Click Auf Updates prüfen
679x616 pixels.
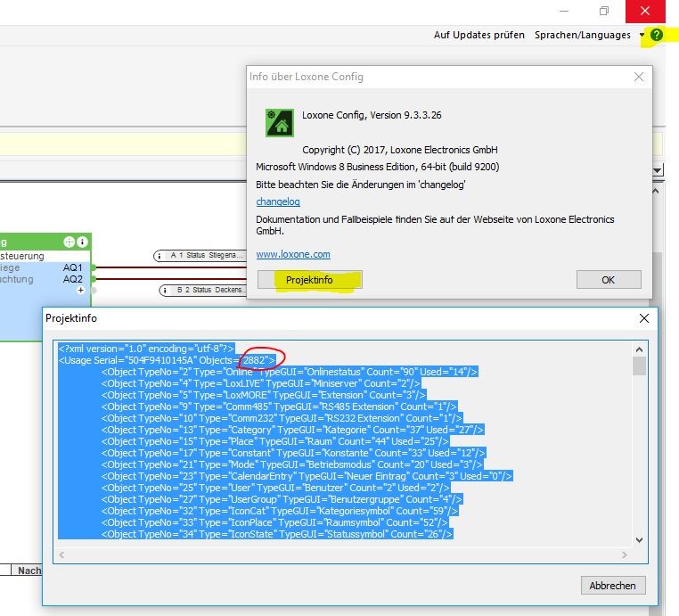pos(479,35)
